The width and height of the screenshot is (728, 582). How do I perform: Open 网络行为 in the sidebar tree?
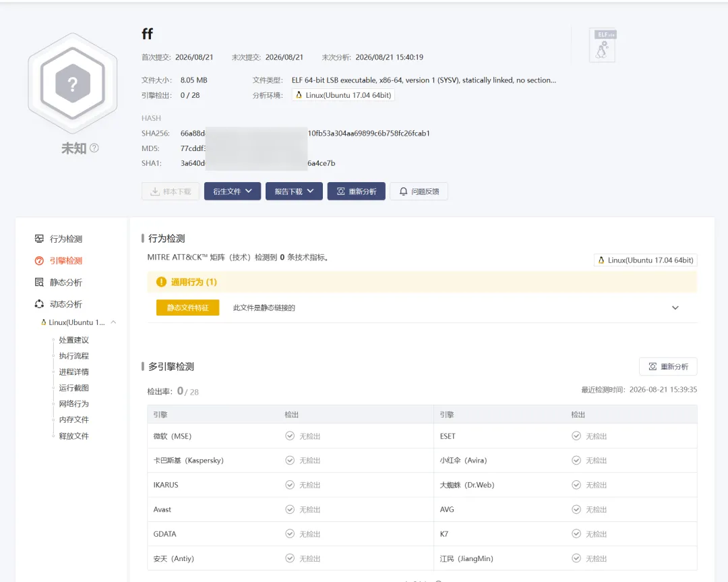[x=74, y=404]
